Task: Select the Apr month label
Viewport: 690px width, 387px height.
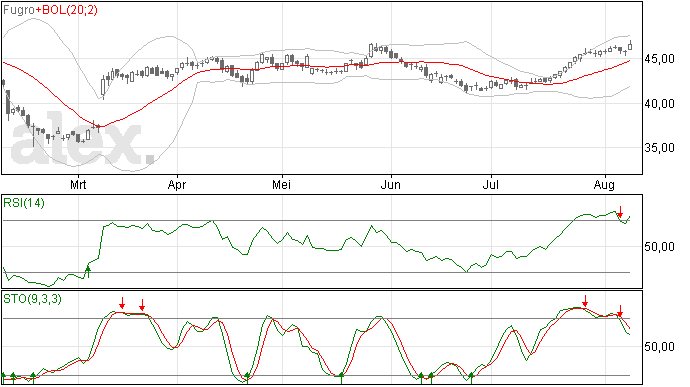Action: click(x=177, y=184)
